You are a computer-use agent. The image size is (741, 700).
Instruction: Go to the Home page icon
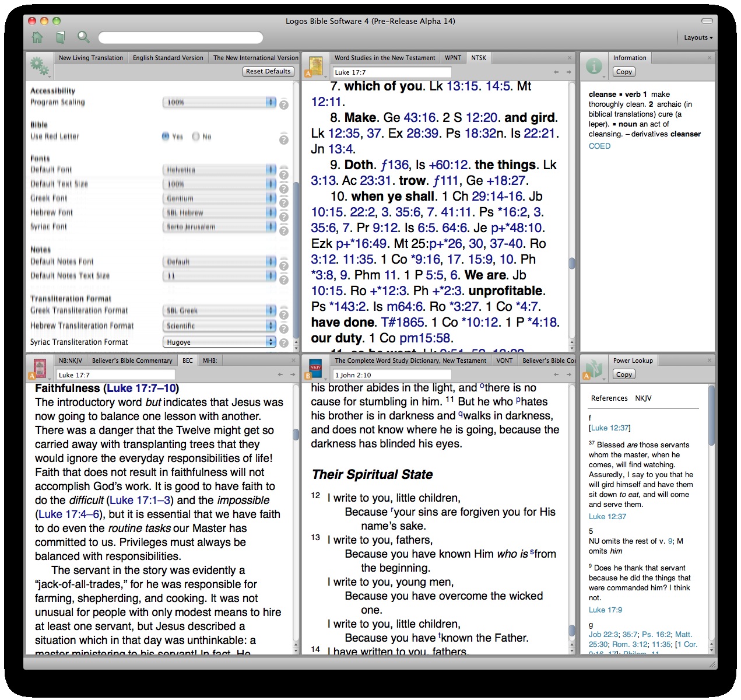pos(37,37)
